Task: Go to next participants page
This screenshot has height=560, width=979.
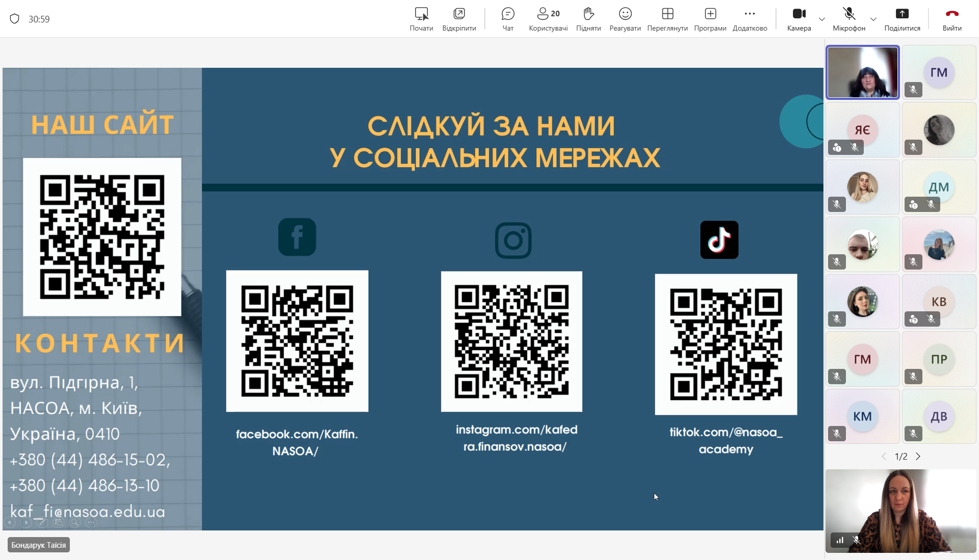Action: (x=918, y=457)
